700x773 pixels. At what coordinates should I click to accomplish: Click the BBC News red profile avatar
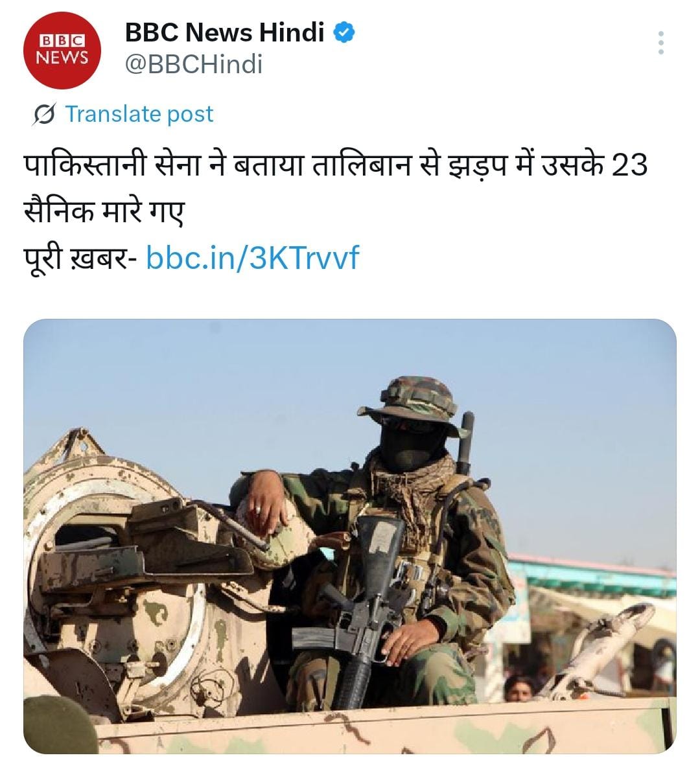pos(62,51)
